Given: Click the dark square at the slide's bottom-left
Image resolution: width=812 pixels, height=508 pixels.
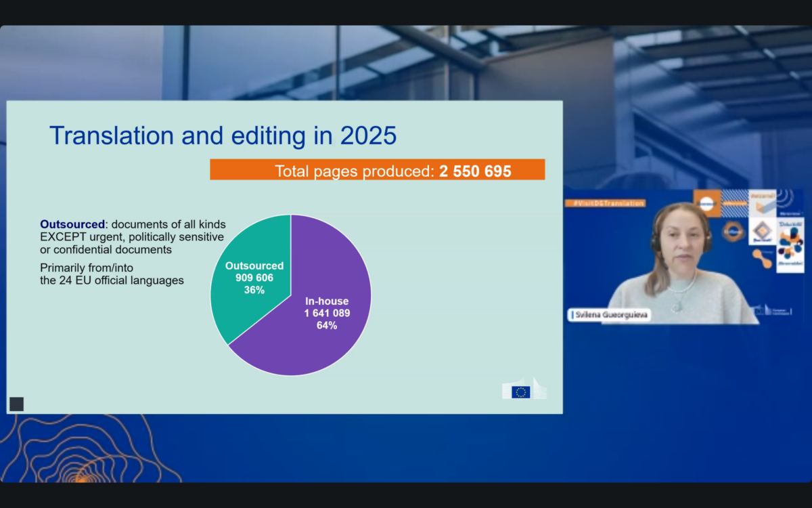Looking at the screenshot, I should (x=16, y=404).
